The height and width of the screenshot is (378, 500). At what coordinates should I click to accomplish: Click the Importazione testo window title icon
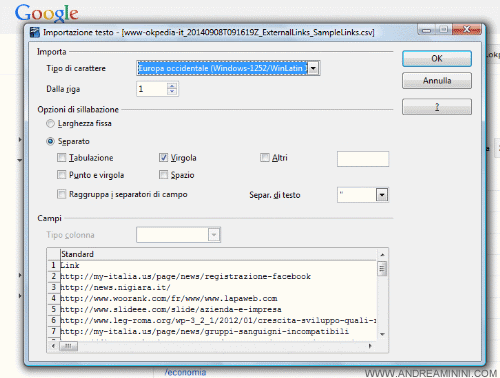point(34,32)
